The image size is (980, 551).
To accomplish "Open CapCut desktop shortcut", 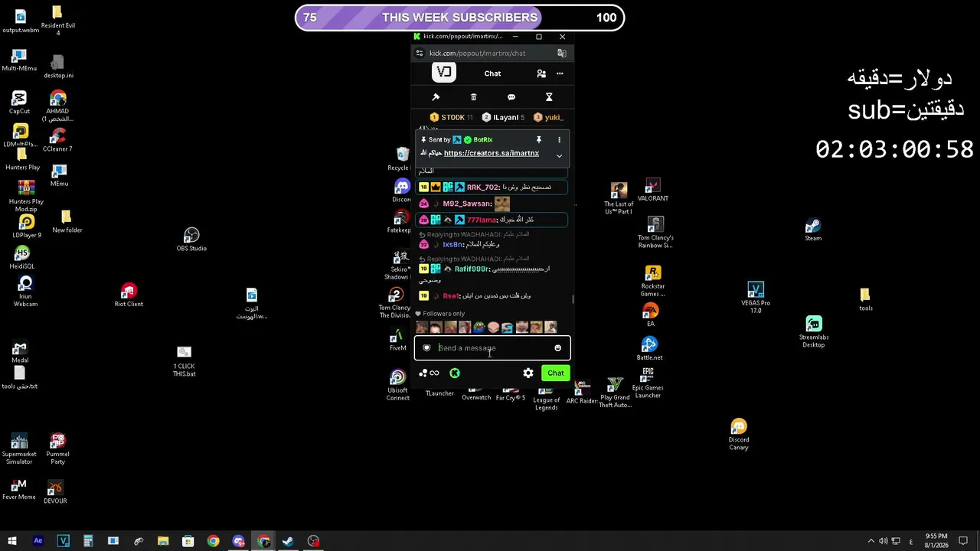I will [19, 103].
